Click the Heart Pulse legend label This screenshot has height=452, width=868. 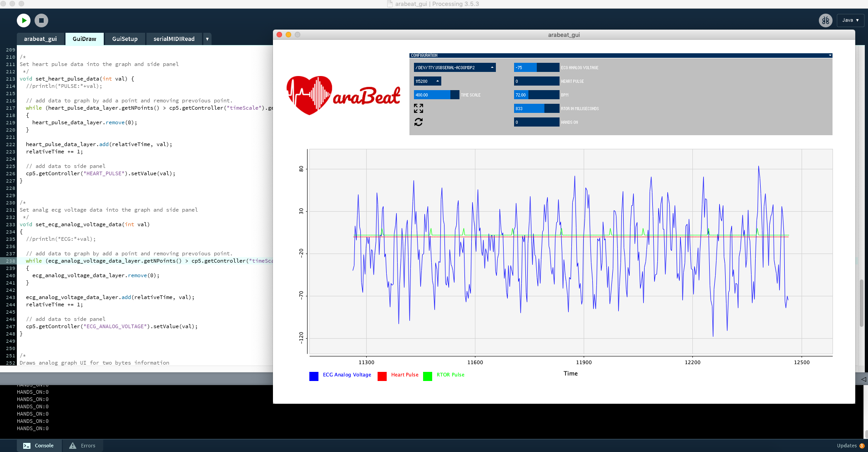tap(405, 375)
